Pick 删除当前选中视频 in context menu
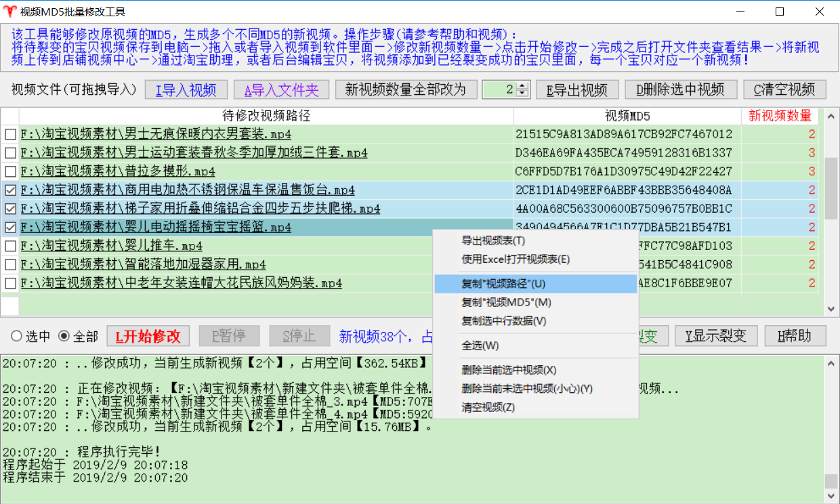Image resolution: width=840 pixels, height=504 pixels. tap(509, 370)
